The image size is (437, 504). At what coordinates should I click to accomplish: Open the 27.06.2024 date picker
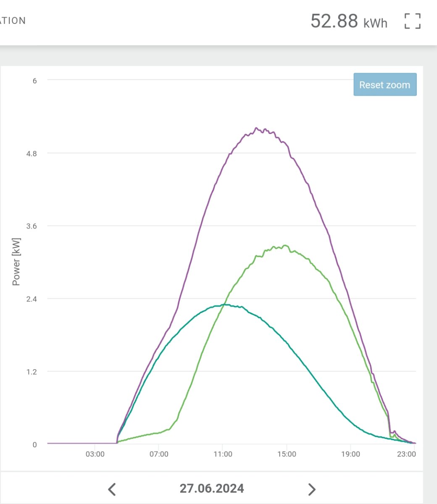pos(212,488)
